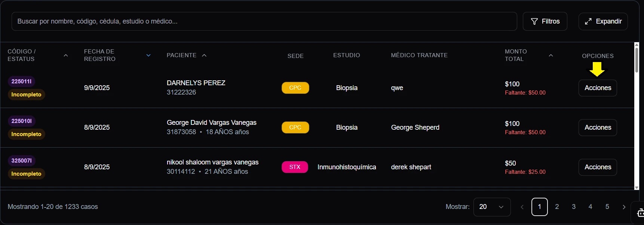Sort by Código / Estatus arrow

[x=66, y=55]
